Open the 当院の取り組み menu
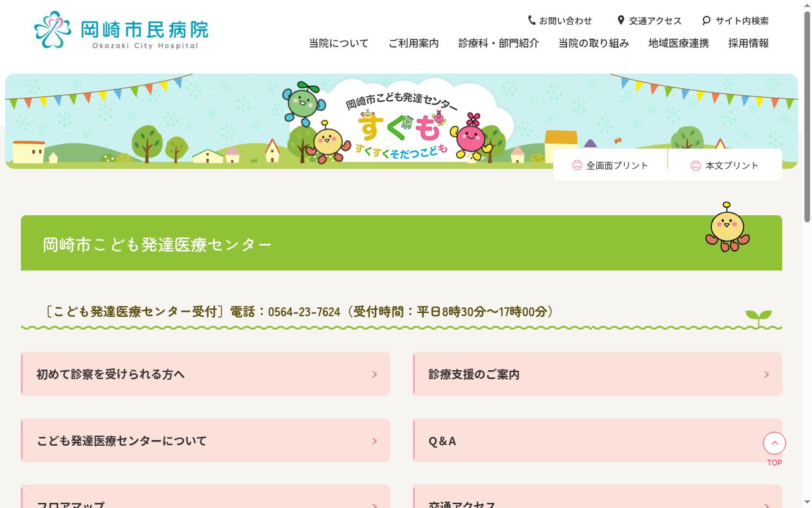 594,43
